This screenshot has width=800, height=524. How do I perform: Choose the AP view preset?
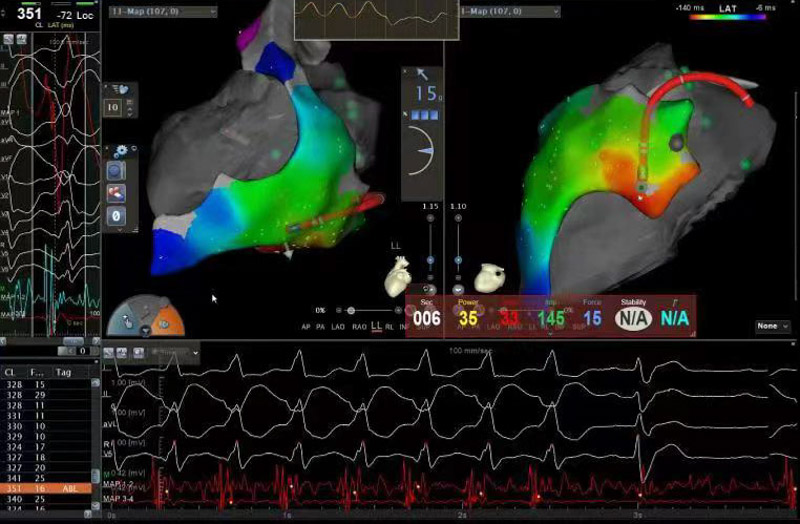point(305,327)
